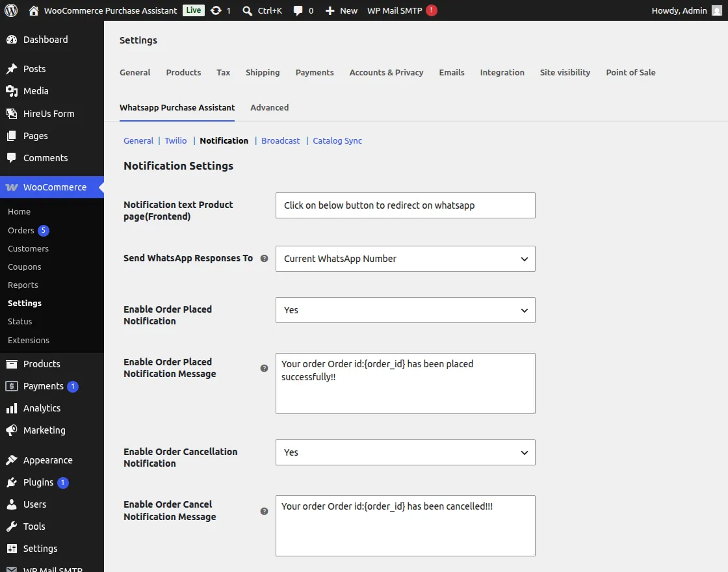This screenshot has width=728, height=572.
Task: Open the comments bubble icon in admin bar
Action: pos(298,10)
